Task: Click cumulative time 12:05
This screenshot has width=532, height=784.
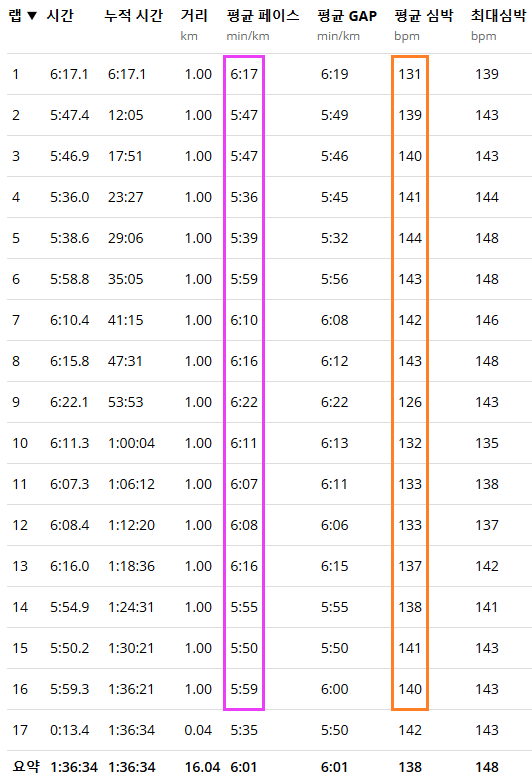Action: pyautogui.click(x=126, y=115)
